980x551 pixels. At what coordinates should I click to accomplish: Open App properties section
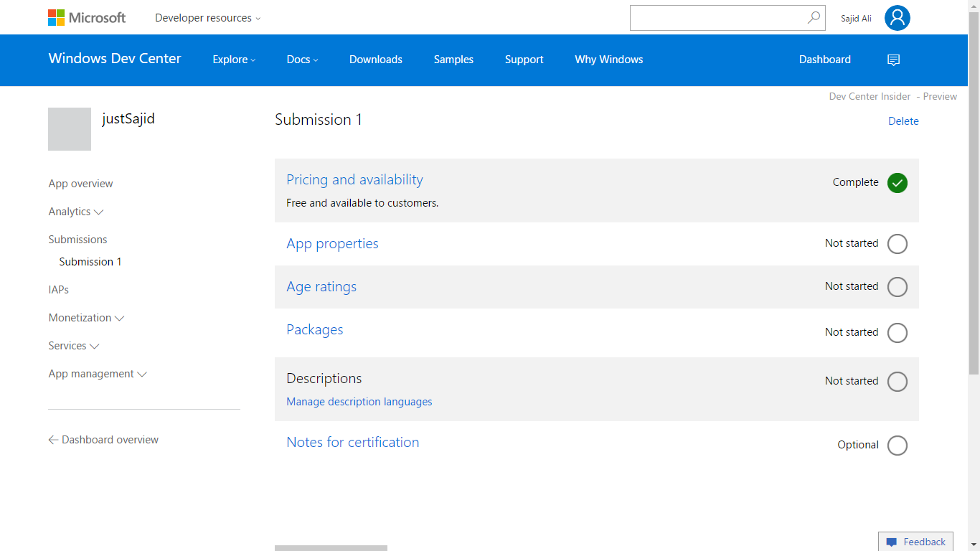(332, 244)
